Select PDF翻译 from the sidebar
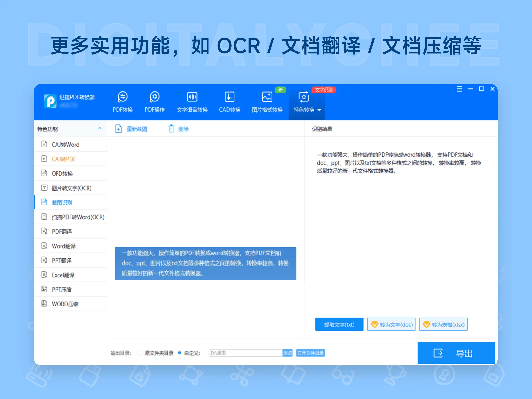Viewport: 532px width, 399px height. coord(62,231)
